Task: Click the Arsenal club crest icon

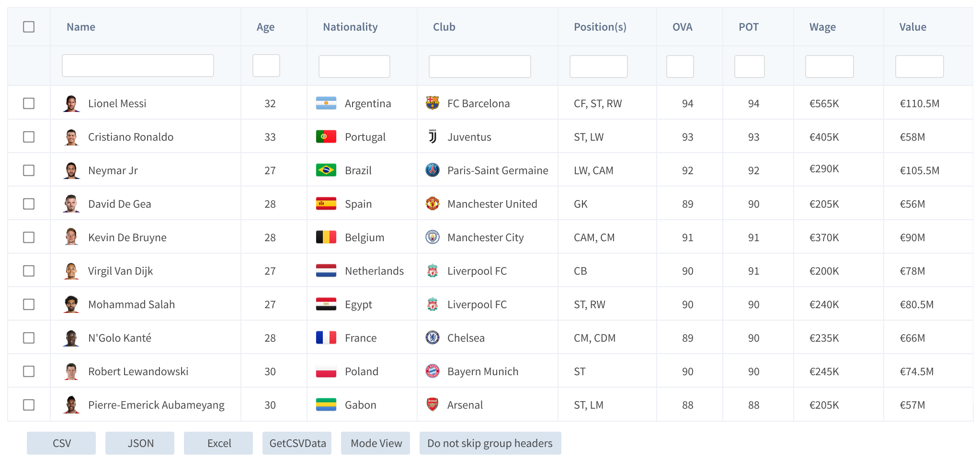Action: [432, 404]
